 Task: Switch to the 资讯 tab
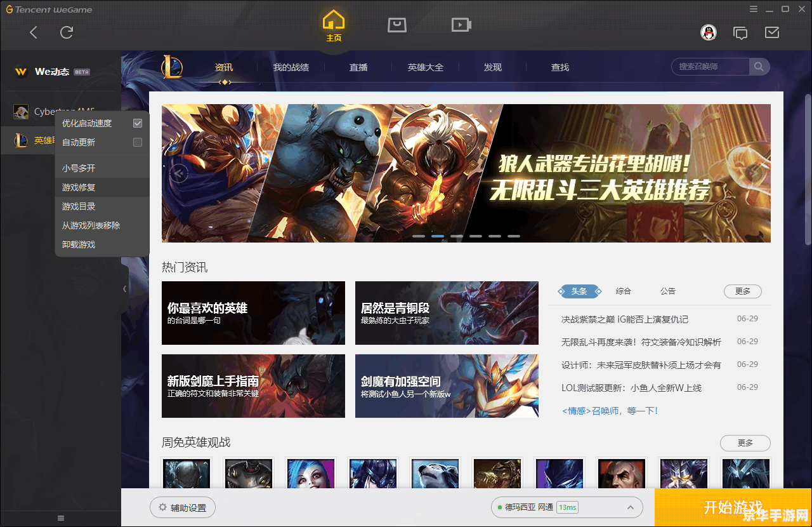click(224, 67)
